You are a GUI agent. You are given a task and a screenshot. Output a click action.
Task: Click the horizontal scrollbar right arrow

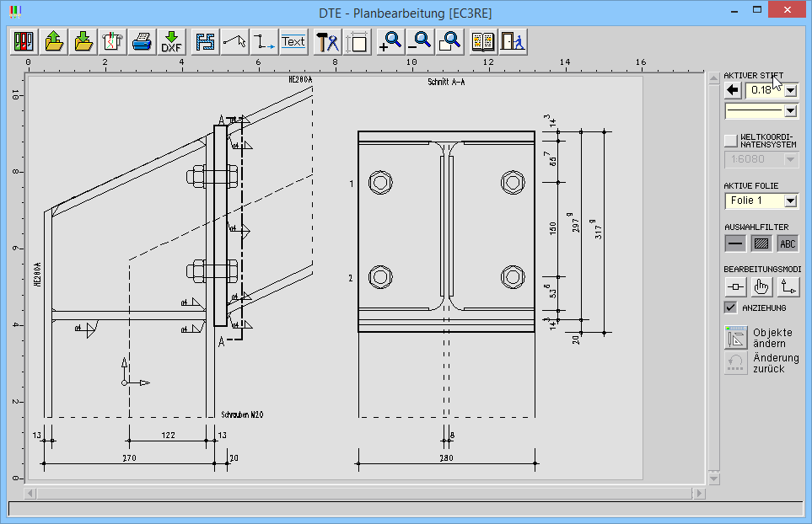pos(698,493)
